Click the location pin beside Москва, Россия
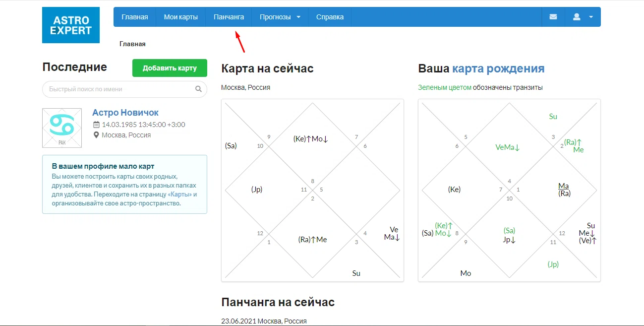The width and height of the screenshot is (644, 326). point(96,135)
